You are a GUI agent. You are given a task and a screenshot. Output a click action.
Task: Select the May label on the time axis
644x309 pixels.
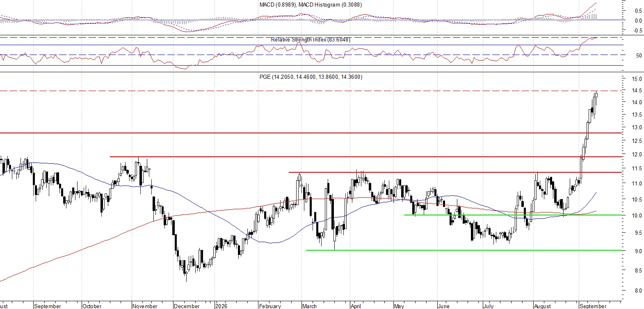(x=399, y=306)
